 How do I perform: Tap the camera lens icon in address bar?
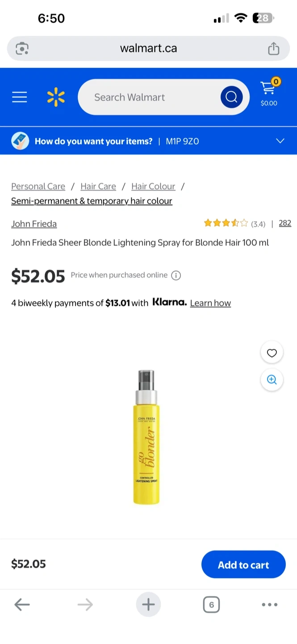click(x=22, y=48)
